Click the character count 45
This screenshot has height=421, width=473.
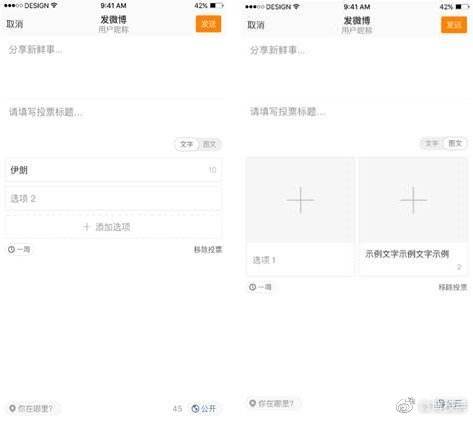coord(177,409)
